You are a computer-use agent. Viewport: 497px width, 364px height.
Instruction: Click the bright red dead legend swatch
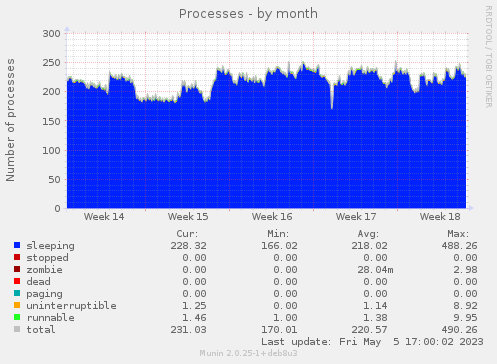17,281
